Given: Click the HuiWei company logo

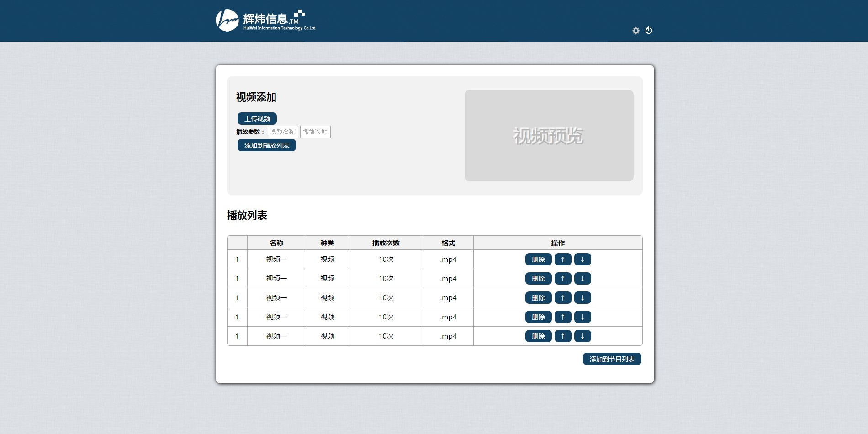Looking at the screenshot, I should pos(265,21).
